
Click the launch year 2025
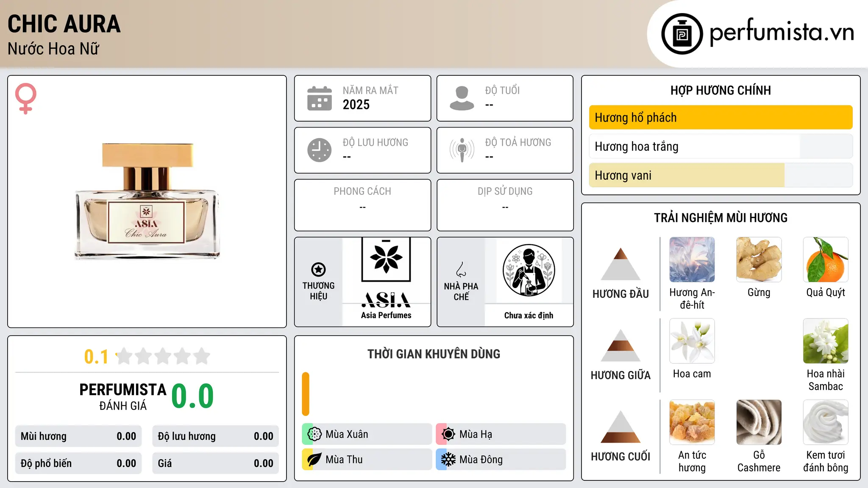point(356,105)
